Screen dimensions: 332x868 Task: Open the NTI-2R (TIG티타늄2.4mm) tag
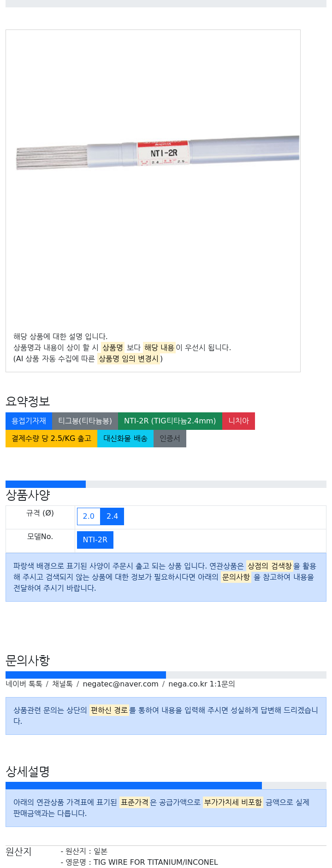pyautogui.click(x=170, y=421)
